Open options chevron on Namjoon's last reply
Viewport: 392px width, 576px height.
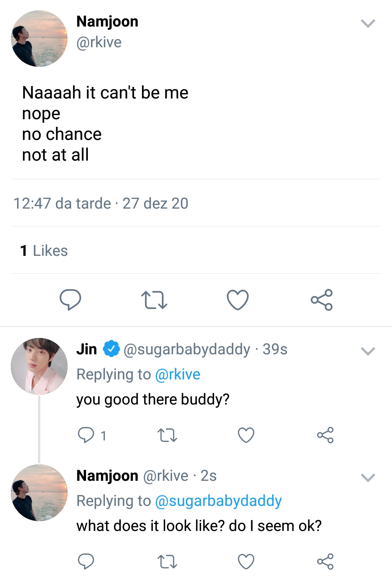[x=368, y=478]
